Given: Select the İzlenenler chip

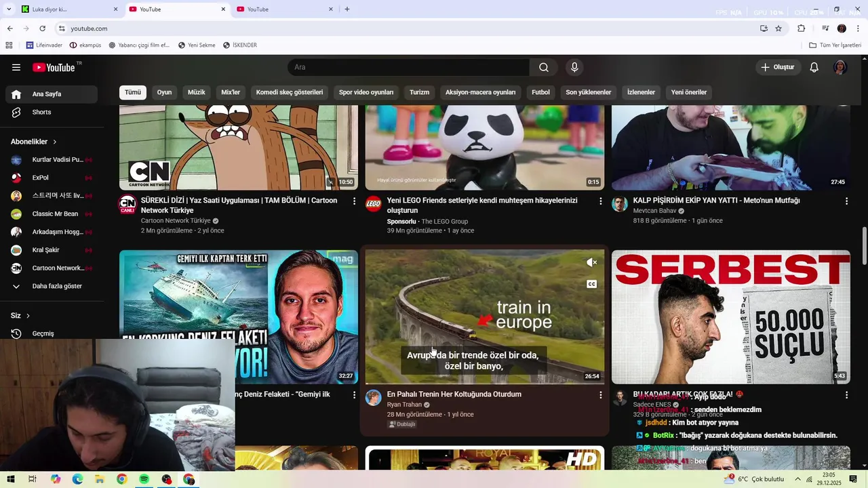Looking at the screenshot, I should pos(641,92).
